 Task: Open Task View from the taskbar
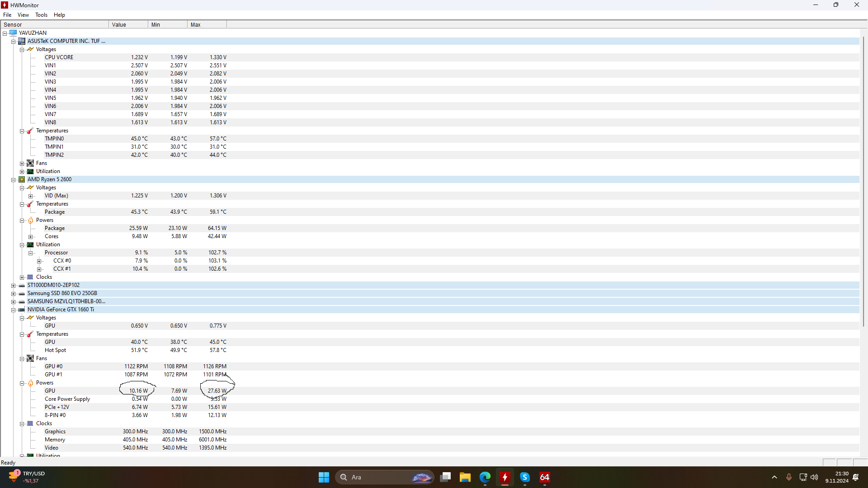(x=445, y=477)
